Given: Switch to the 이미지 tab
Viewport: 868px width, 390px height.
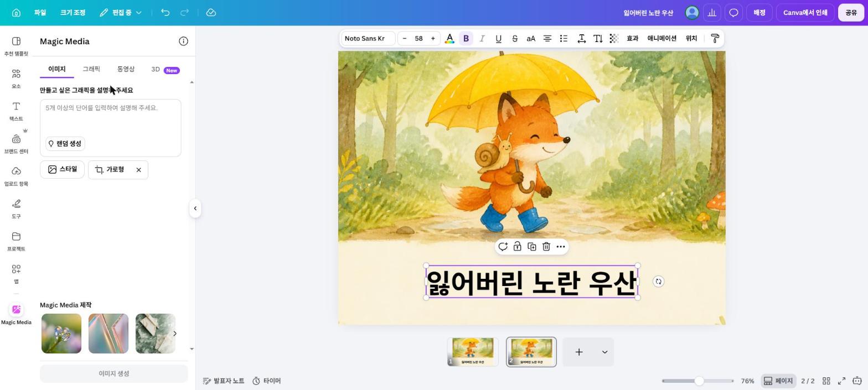Looking at the screenshot, I should tap(57, 69).
